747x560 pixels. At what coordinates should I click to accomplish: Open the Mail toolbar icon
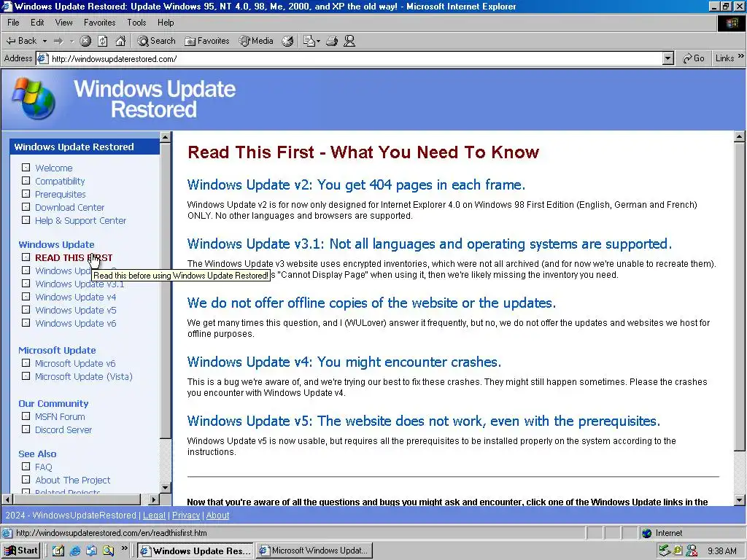point(309,42)
